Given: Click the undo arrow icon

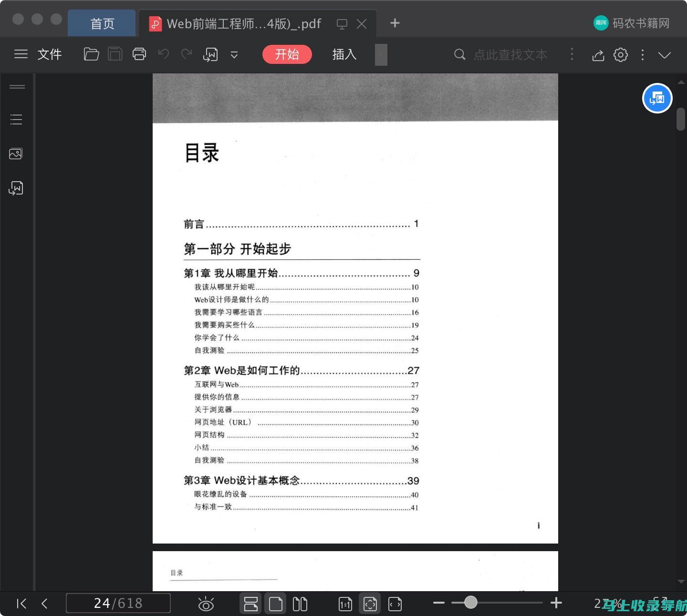Looking at the screenshot, I should [164, 54].
